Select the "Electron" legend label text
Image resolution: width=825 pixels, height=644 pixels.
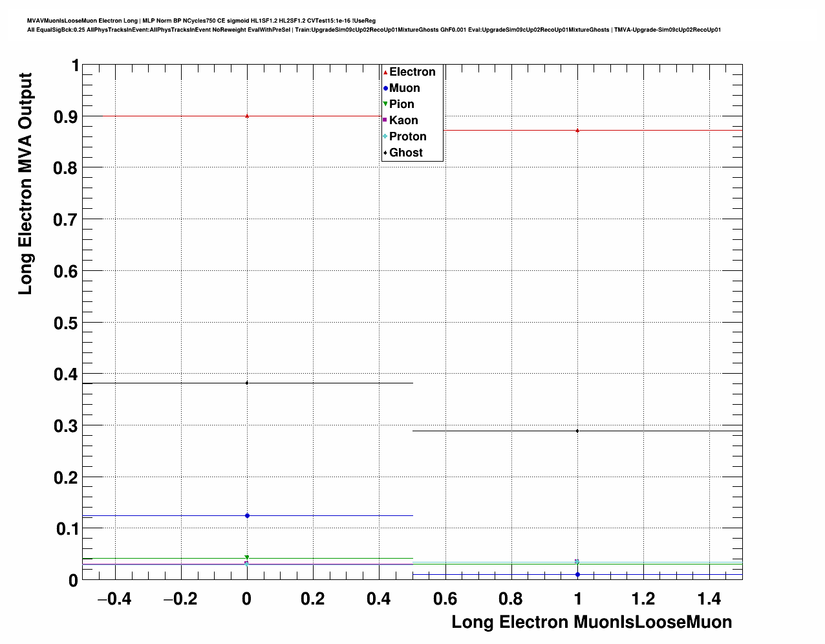412,72
